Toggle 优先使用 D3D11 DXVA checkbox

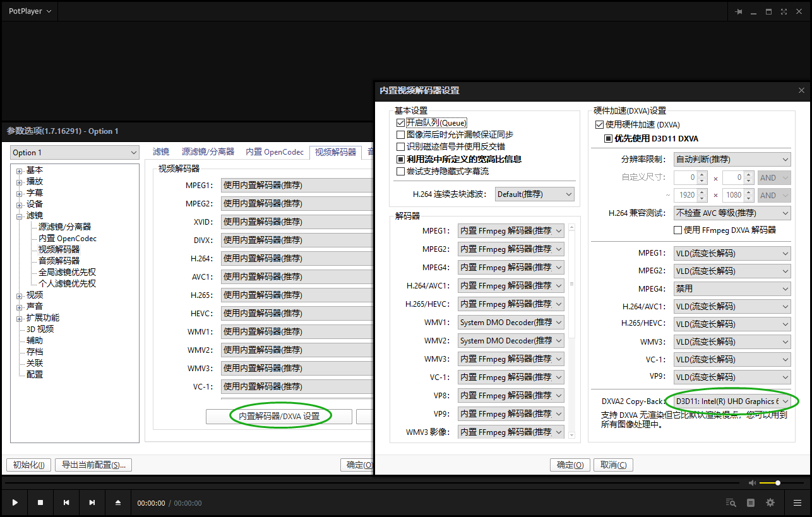[609, 138]
